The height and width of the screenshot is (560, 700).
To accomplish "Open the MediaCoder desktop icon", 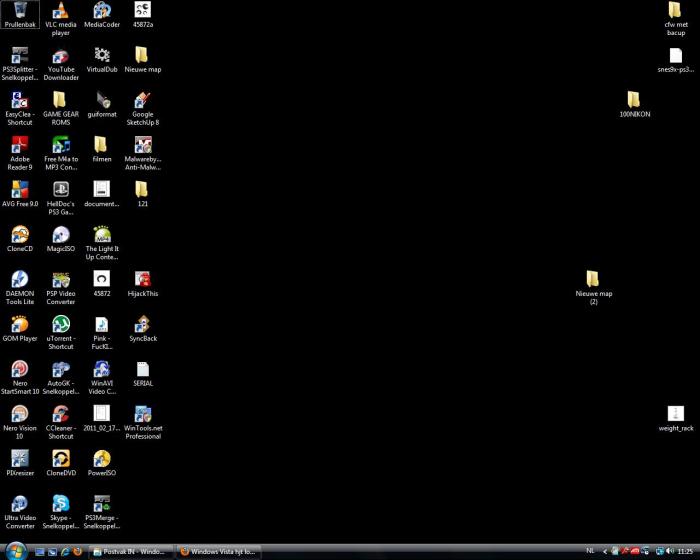I will (x=102, y=11).
